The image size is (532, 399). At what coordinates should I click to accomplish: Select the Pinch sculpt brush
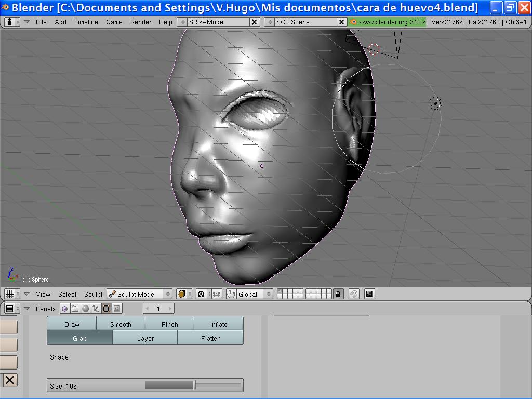coord(170,324)
